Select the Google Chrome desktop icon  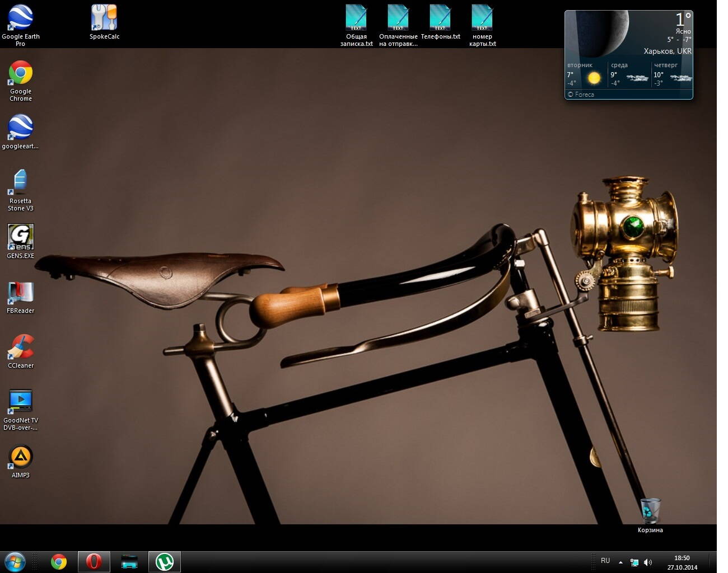(21, 73)
